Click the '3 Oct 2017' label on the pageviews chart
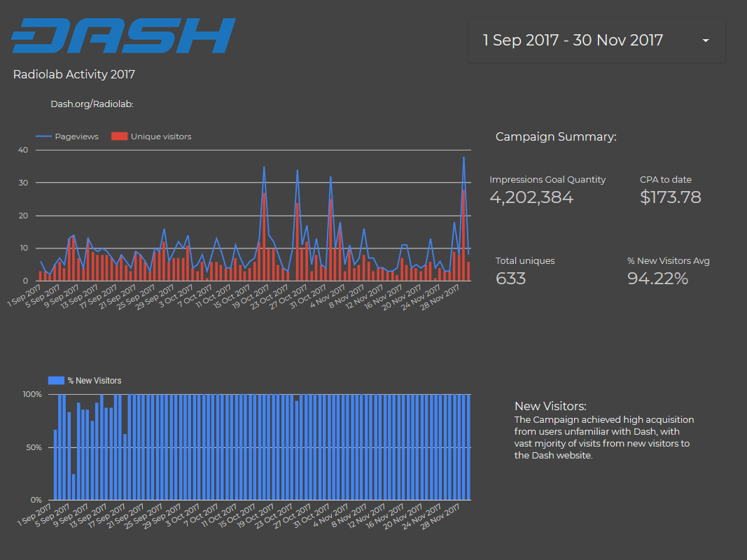This screenshot has height=560, width=747. (176, 295)
